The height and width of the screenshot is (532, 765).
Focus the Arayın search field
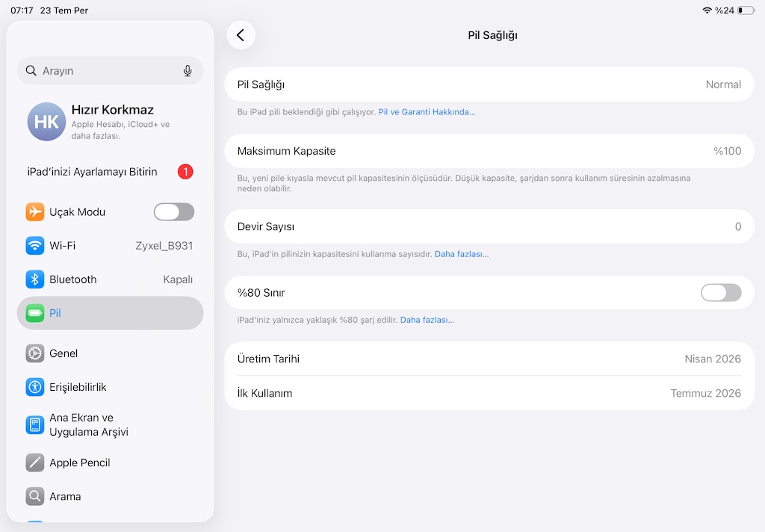pos(110,71)
